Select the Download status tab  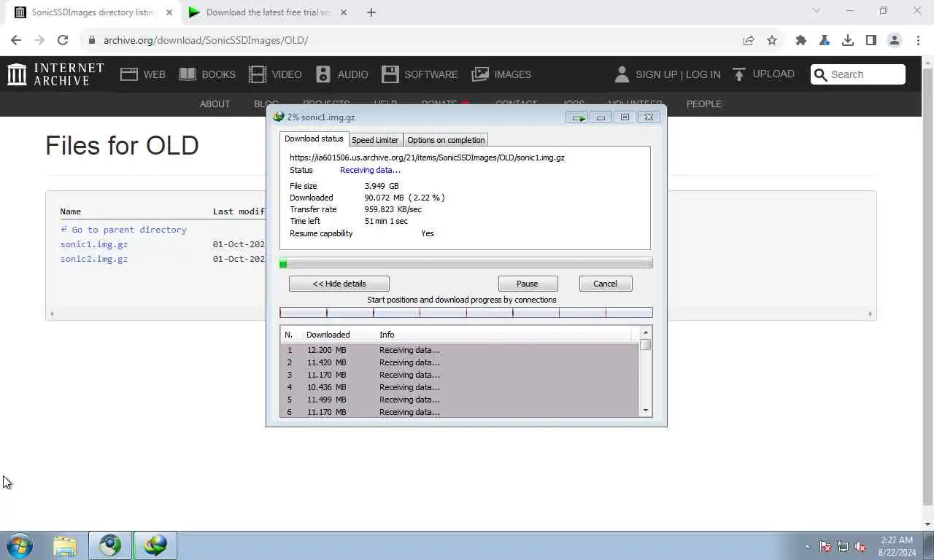click(314, 139)
